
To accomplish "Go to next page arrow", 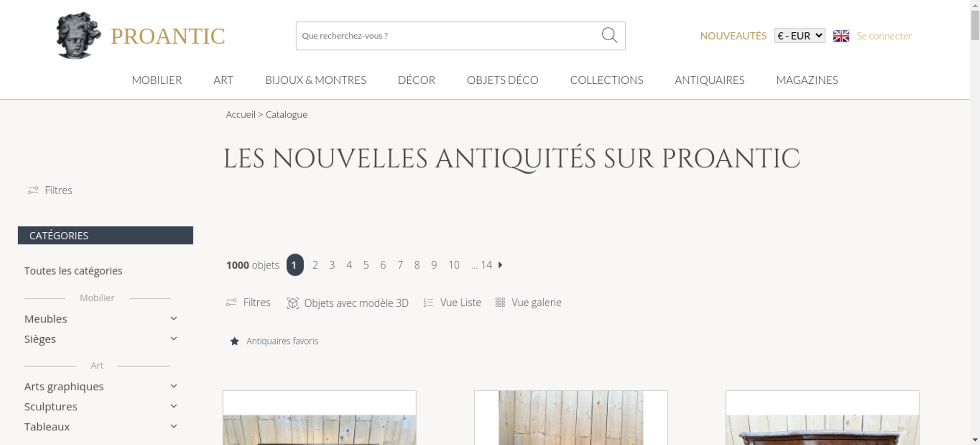I will [500, 265].
